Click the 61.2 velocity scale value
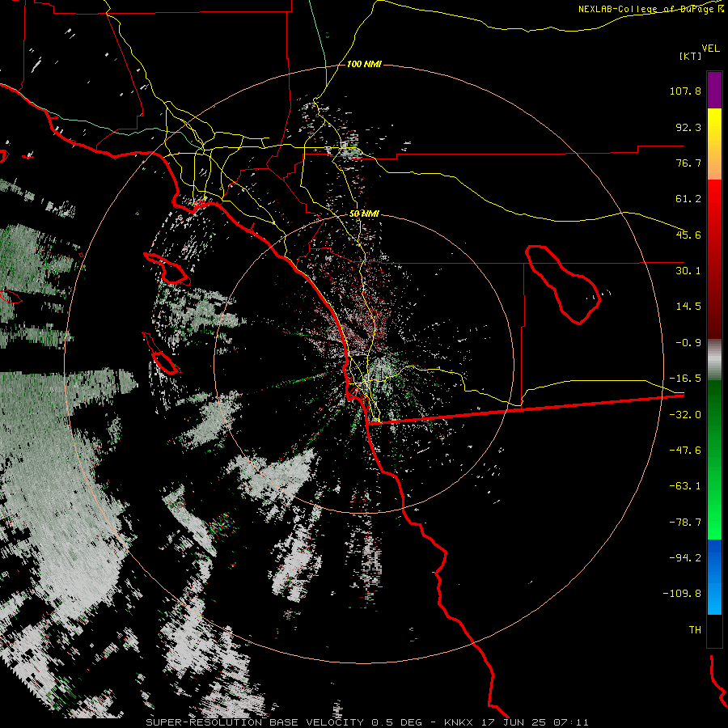 pyautogui.click(x=688, y=199)
